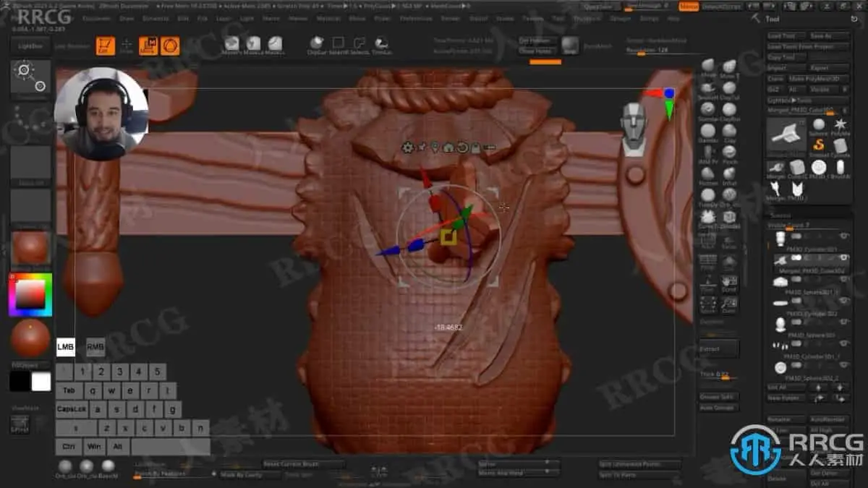Screen dimensions: 868x488
Task: Toggle eye for PM3D_Sphere3D2_2 subtool
Action: 843,367
